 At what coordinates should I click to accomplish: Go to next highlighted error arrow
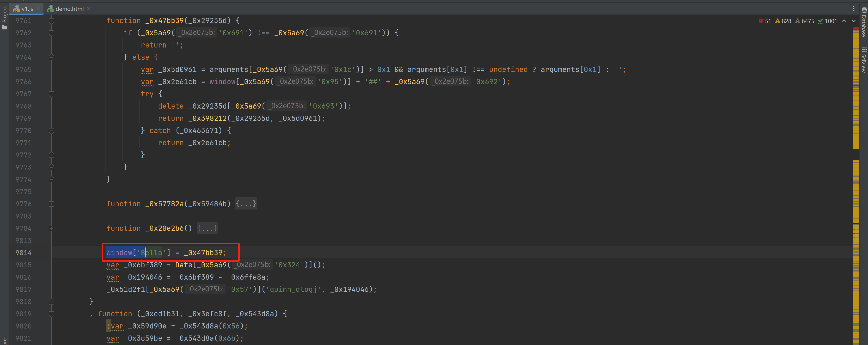tap(854, 21)
